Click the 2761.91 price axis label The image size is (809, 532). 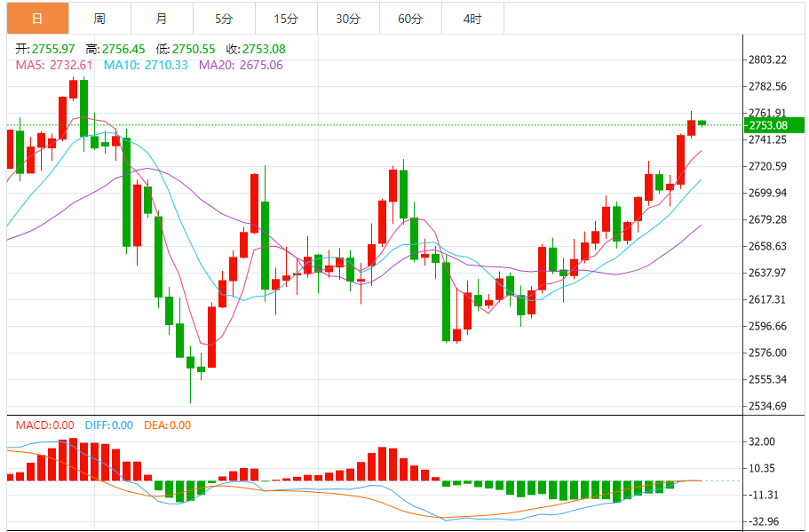[x=768, y=113]
